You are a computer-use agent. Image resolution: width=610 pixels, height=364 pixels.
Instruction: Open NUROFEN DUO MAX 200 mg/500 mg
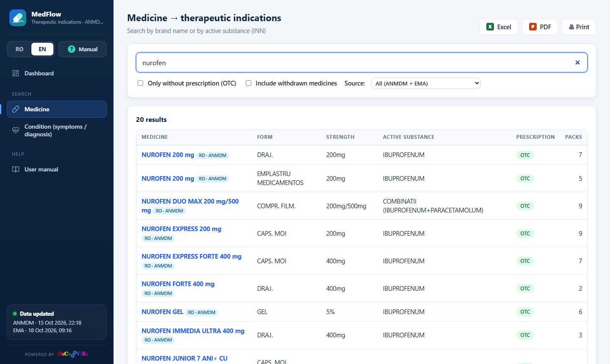(x=190, y=206)
